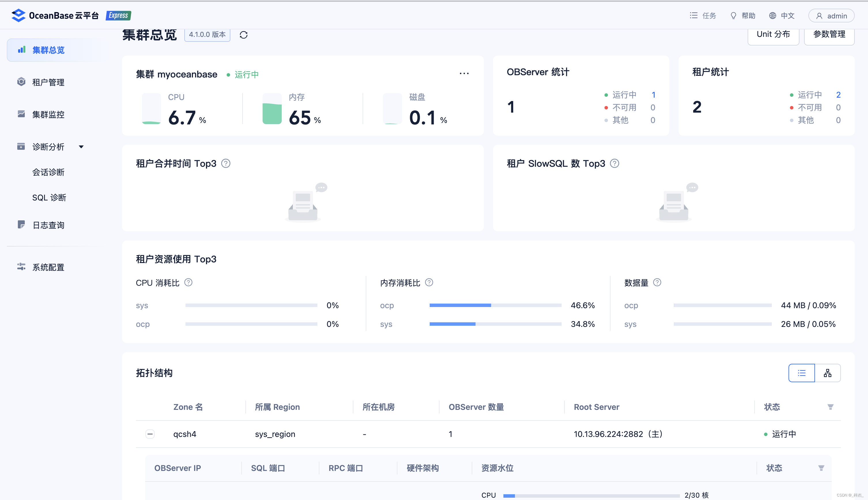Click the 4.1.0.0 版本 version tag
The height and width of the screenshot is (500, 868).
coord(207,35)
